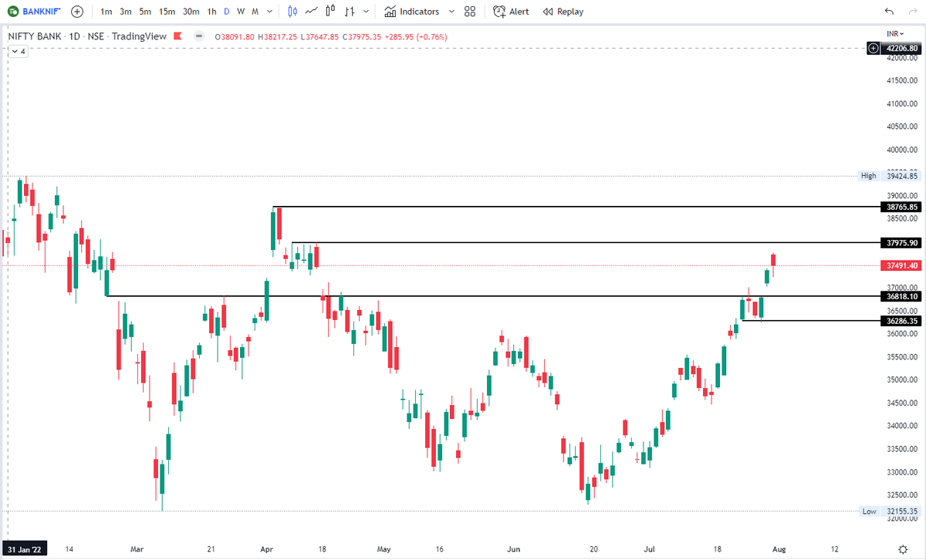Expand the collapsed indicators legend showing 4
Viewport: 926px width, 560px height.
click(x=18, y=51)
